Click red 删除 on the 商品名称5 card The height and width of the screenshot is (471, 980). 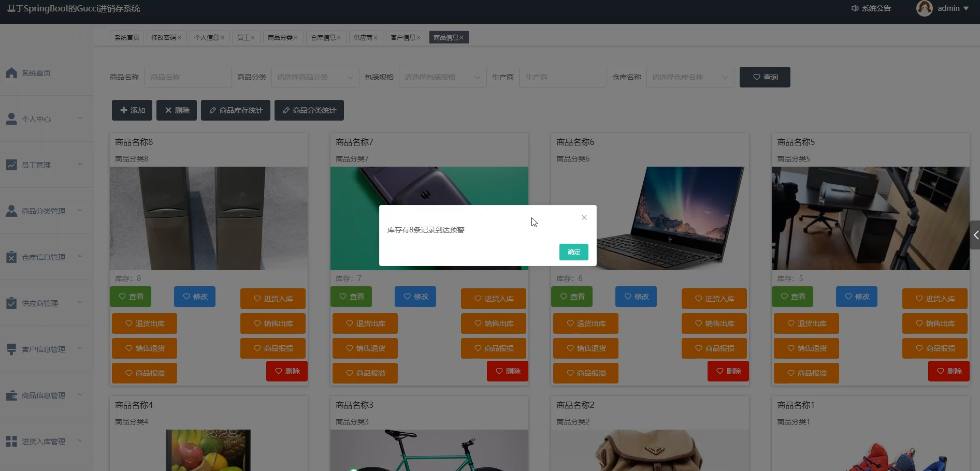pyautogui.click(x=949, y=371)
